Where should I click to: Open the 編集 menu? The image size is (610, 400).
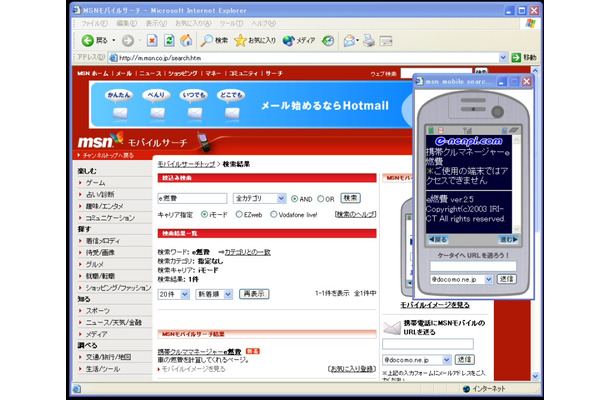click(x=126, y=23)
